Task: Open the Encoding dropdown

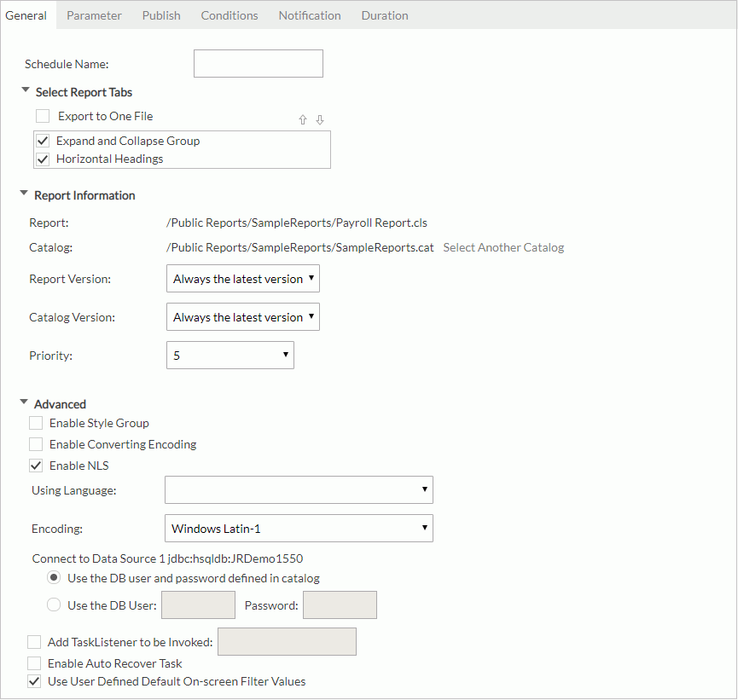Action: click(424, 528)
